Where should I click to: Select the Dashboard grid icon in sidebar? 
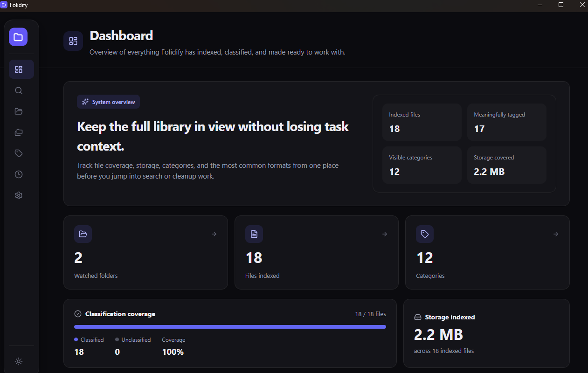coord(19,69)
